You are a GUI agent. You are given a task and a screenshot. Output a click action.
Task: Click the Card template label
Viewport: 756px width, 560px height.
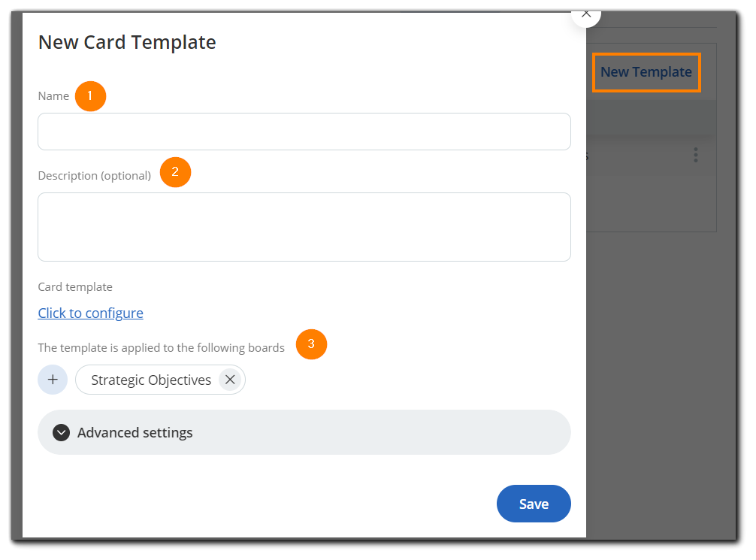[75, 286]
